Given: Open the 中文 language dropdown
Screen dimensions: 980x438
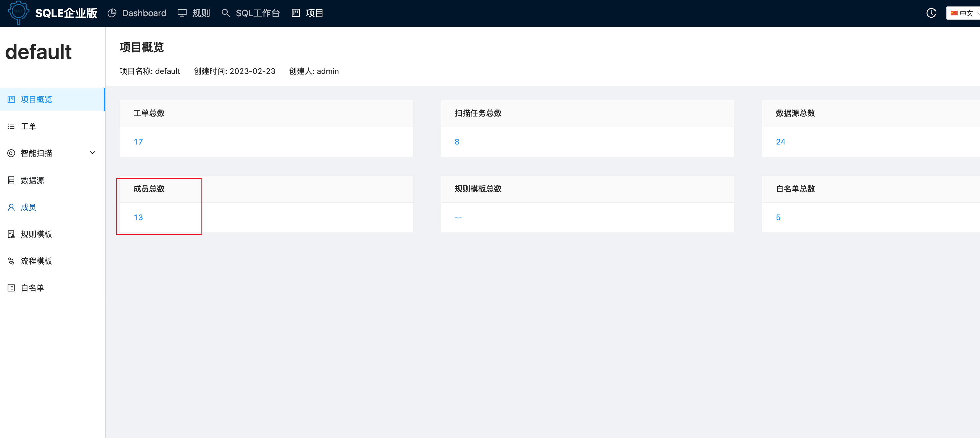Looking at the screenshot, I should pyautogui.click(x=965, y=13).
